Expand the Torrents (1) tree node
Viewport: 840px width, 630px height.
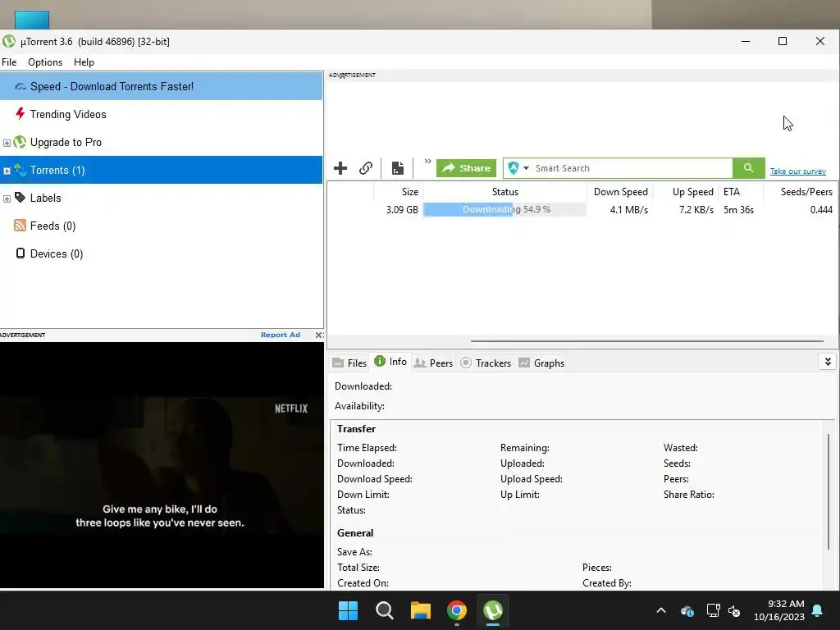pos(7,171)
